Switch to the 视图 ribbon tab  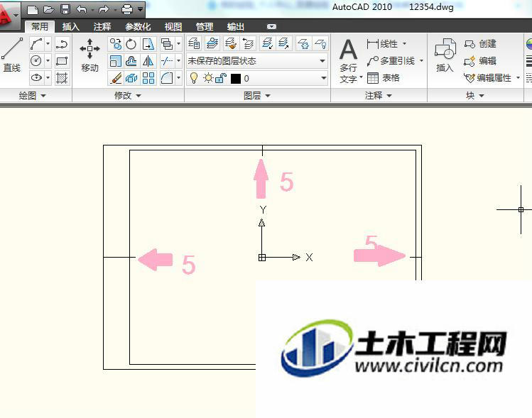pyautogui.click(x=173, y=26)
